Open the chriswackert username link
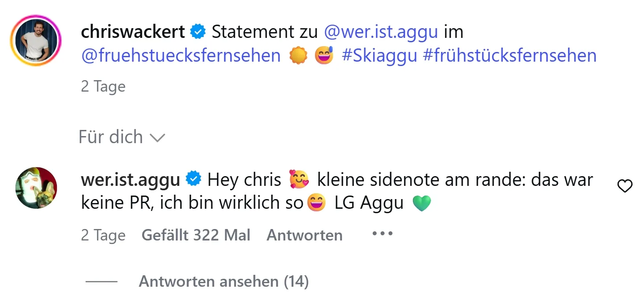 [x=133, y=32]
